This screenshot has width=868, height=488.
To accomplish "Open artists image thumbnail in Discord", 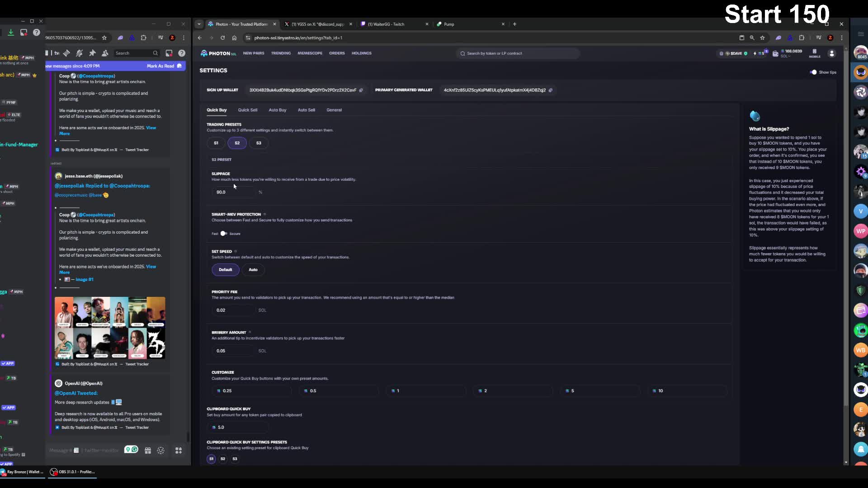I will [x=110, y=328].
